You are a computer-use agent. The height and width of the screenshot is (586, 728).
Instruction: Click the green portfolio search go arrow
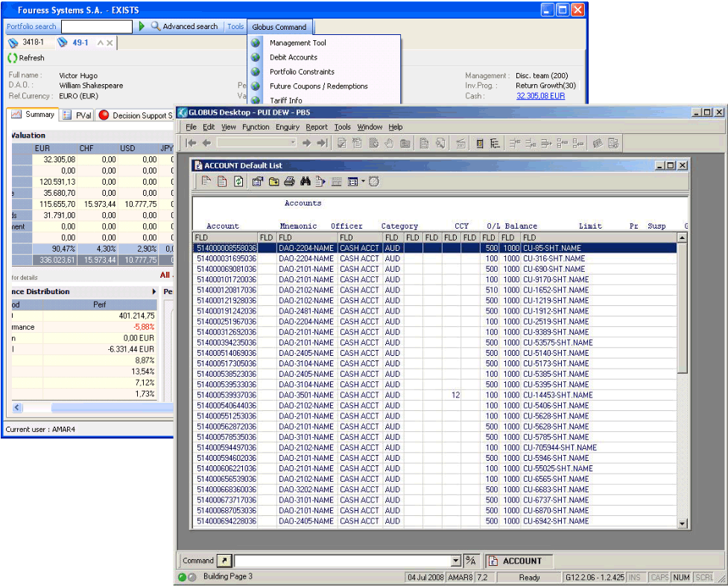point(142,27)
